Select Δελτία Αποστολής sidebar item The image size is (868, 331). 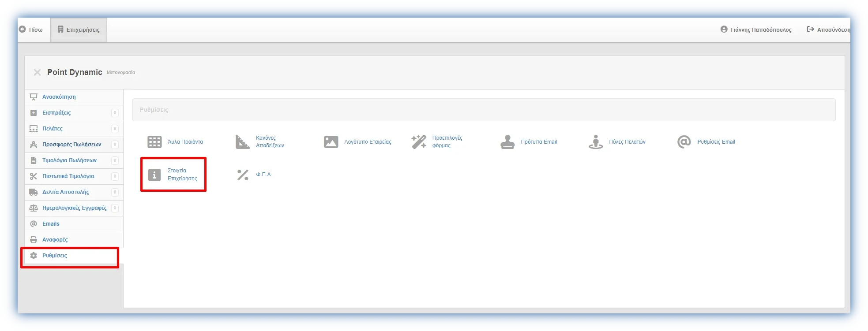click(66, 192)
